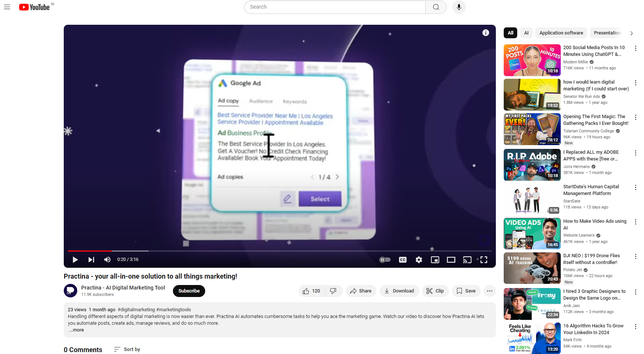Image resolution: width=644 pixels, height=354 pixels.
Task: Like the video with 120 likes
Action: point(312,291)
